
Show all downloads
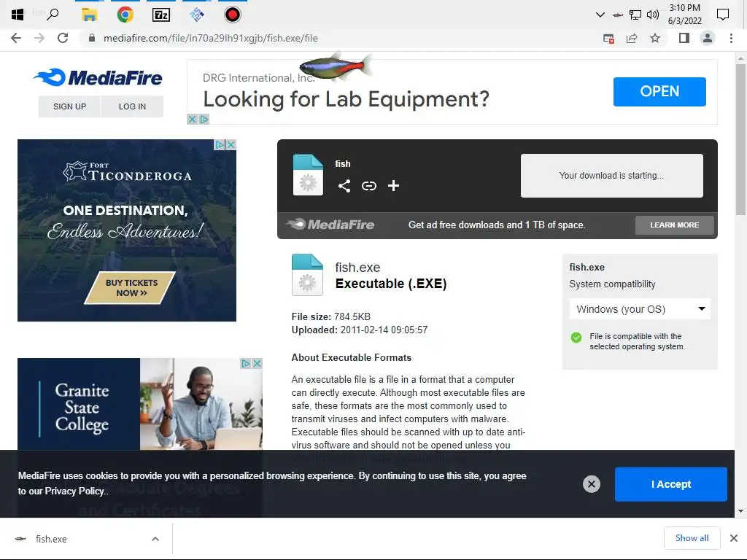click(692, 538)
